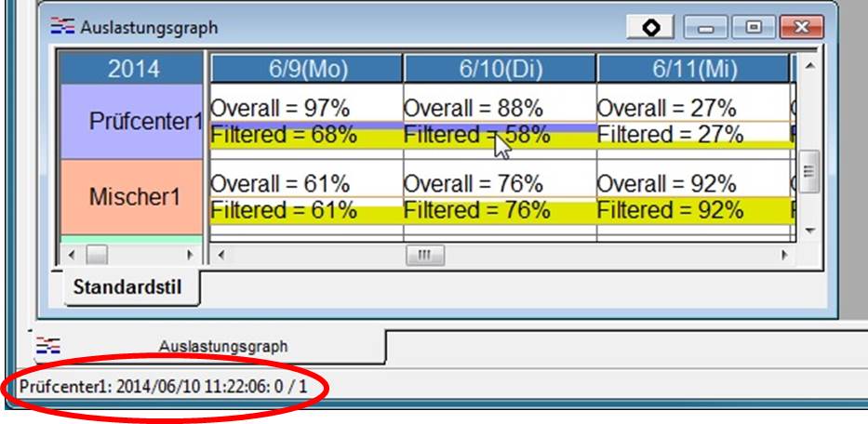Image resolution: width=868 pixels, height=424 pixels.
Task: Select the 6/9(Mo) date column header
Action: 306,69
